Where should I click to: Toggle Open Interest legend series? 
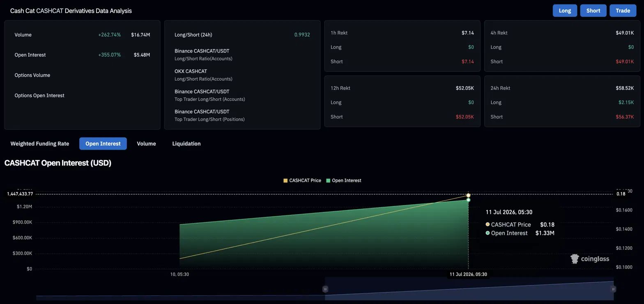tap(344, 181)
